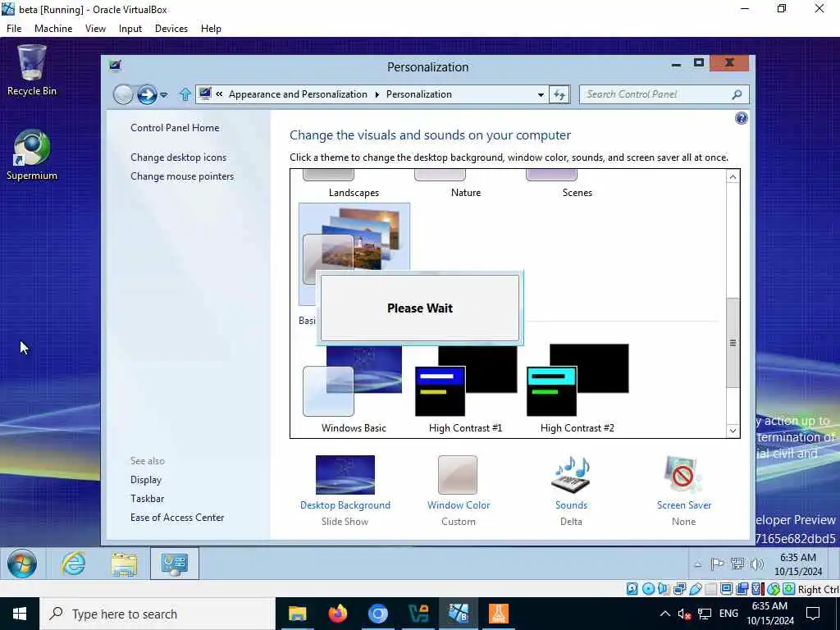Expand breadcrumb chevrons before Appearance and Personalization
This screenshot has width=840, height=630.
coord(219,94)
